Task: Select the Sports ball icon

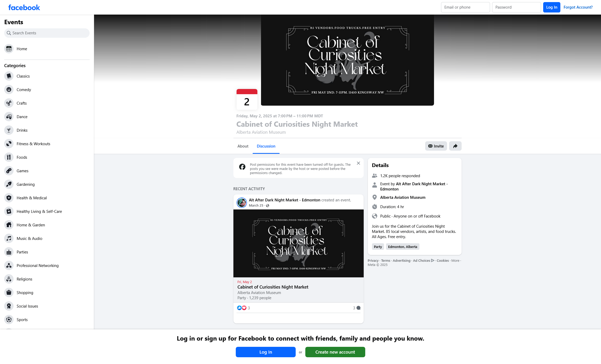Action: point(9,320)
